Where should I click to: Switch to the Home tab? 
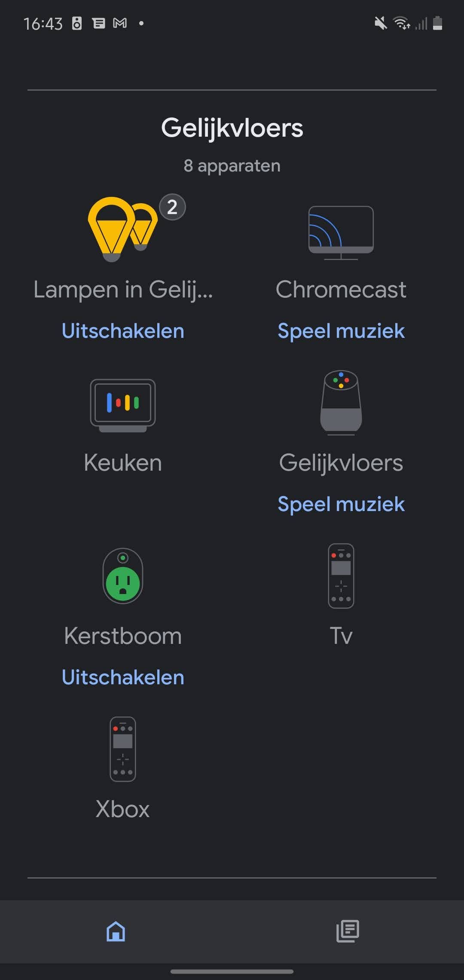(116, 931)
